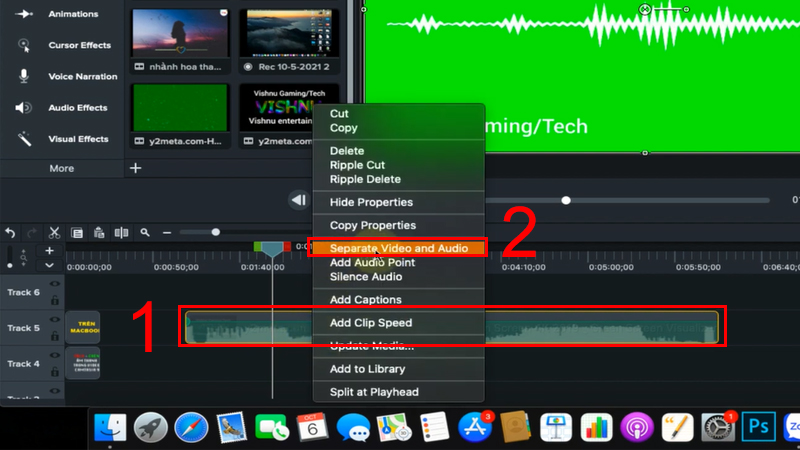
Task: Select the small clip on Track 4
Action: pos(83,363)
